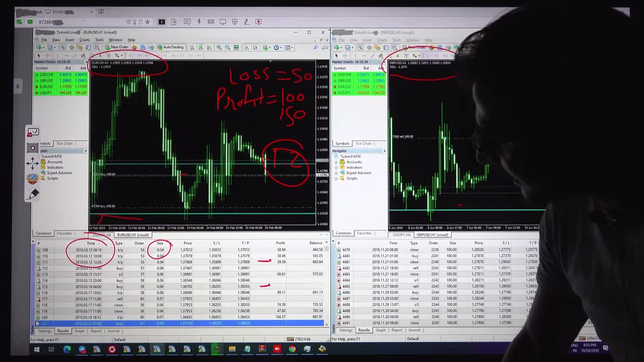Tile chart windows icon in EURUSD toolbar
The width and height of the screenshot is (644, 362).
click(x=236, y=47)
